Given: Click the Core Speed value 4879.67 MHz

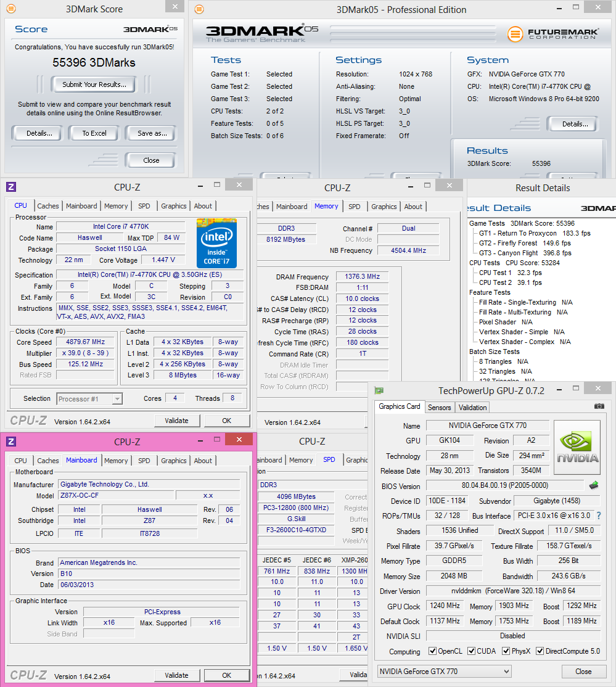Looking at the screenshot, I should [x=86, y=342].
